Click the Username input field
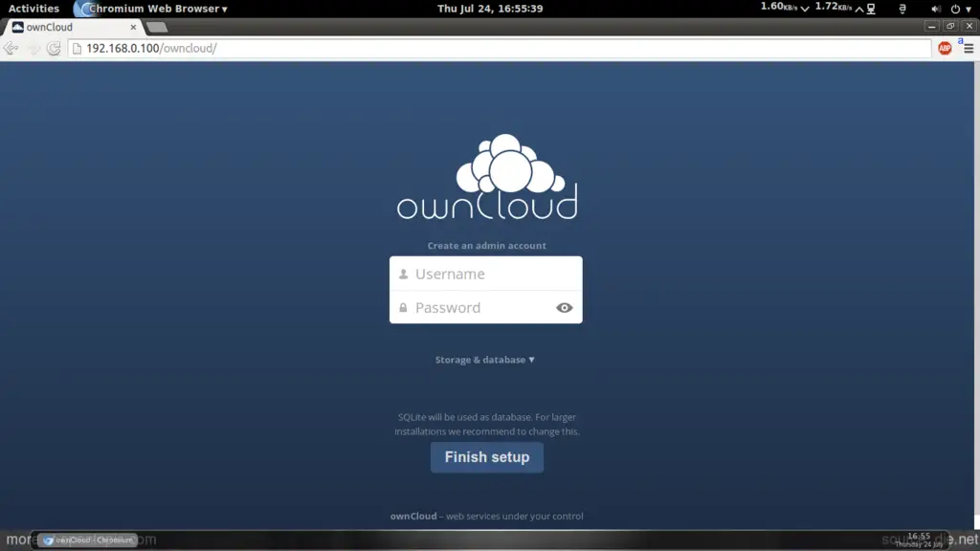 (x=485, y=274)
